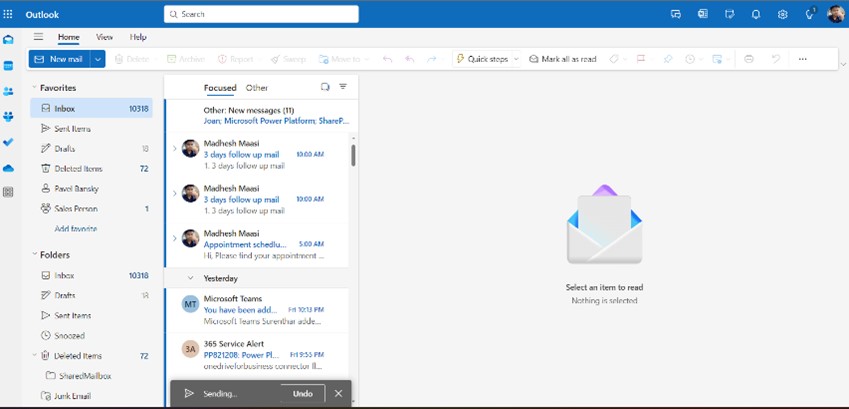
Task: Open the To Do checkmark app
Action: (8, 142)
